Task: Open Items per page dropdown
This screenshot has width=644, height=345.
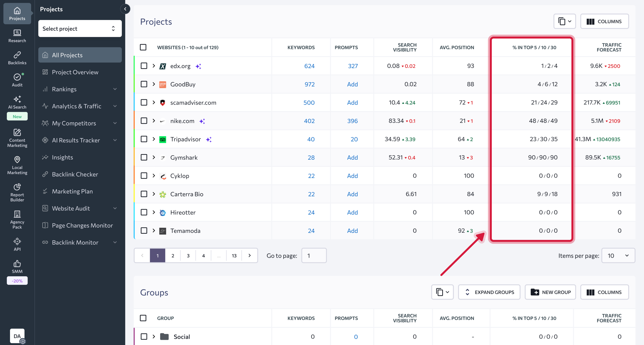Action: [x=618, y=256]
